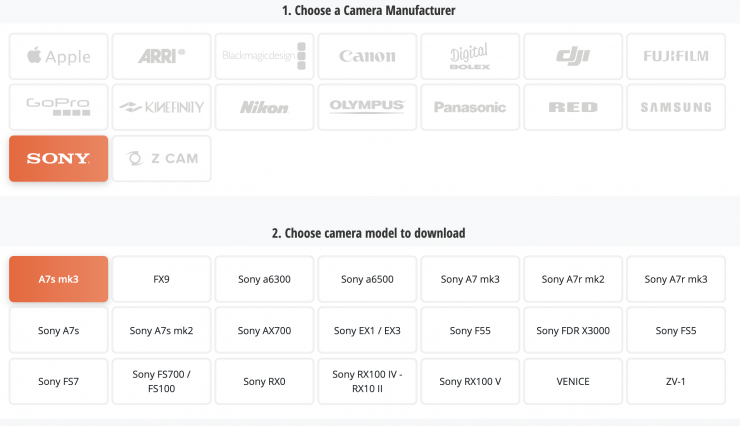Select the ARRI manufacturer logo
The width and height of the screenshot is (740, 426).
point(161,57)
